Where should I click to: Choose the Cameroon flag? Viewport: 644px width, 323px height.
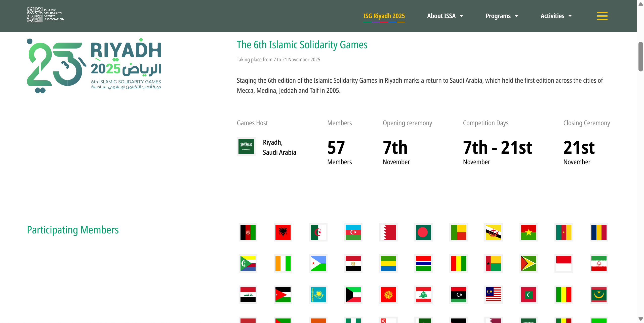click(x=563, y=232)
